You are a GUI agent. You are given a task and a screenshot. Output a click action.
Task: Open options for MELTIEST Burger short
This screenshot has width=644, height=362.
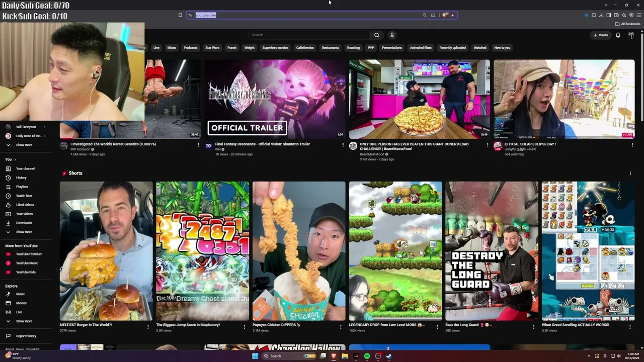point(148,327)
